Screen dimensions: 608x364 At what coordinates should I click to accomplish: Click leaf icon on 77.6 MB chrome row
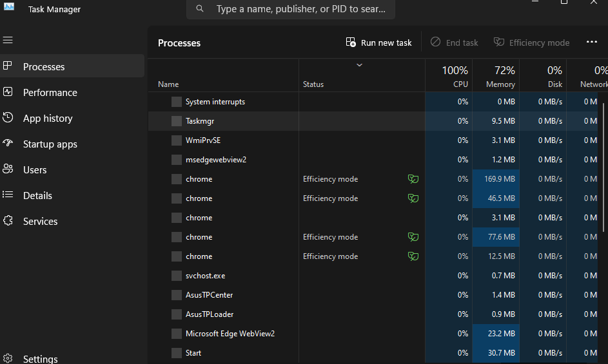(413, 237)
